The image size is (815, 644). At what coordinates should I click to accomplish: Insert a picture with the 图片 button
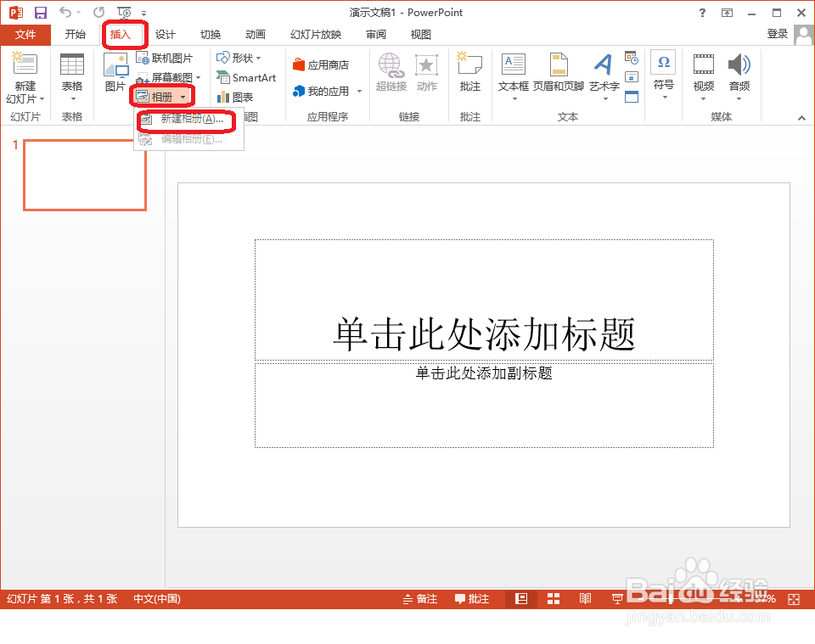pos(116,71)
